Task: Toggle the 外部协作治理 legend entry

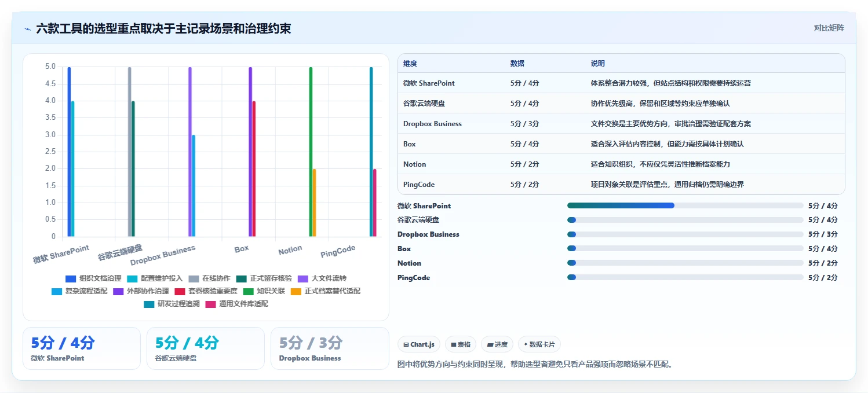Action: pos(141,291)
